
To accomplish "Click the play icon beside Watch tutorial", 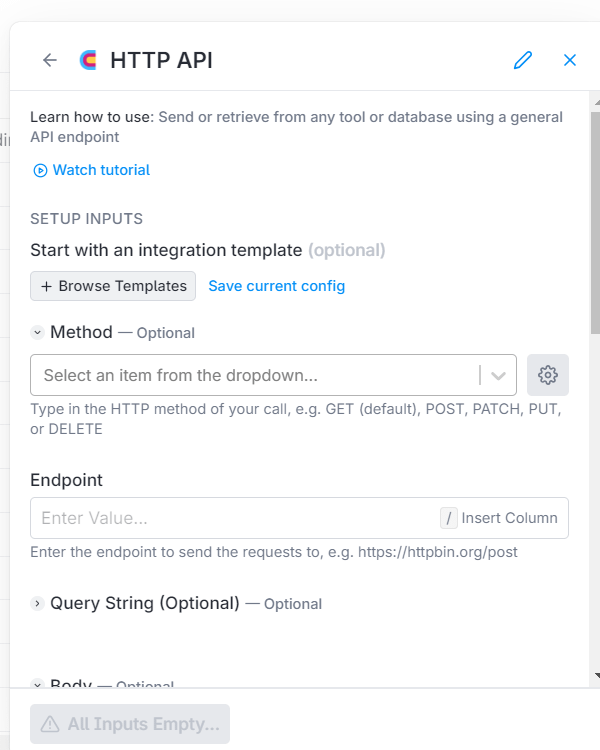I will point(40,171).
